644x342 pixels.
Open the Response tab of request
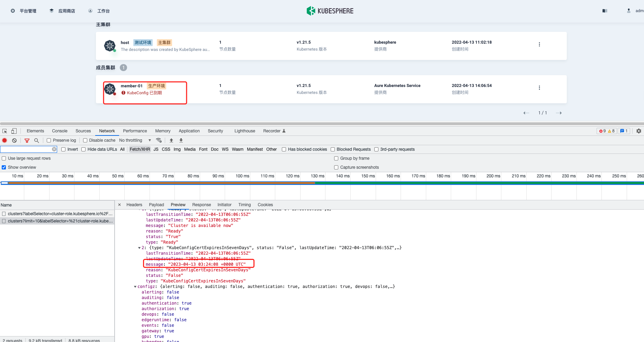202,205
